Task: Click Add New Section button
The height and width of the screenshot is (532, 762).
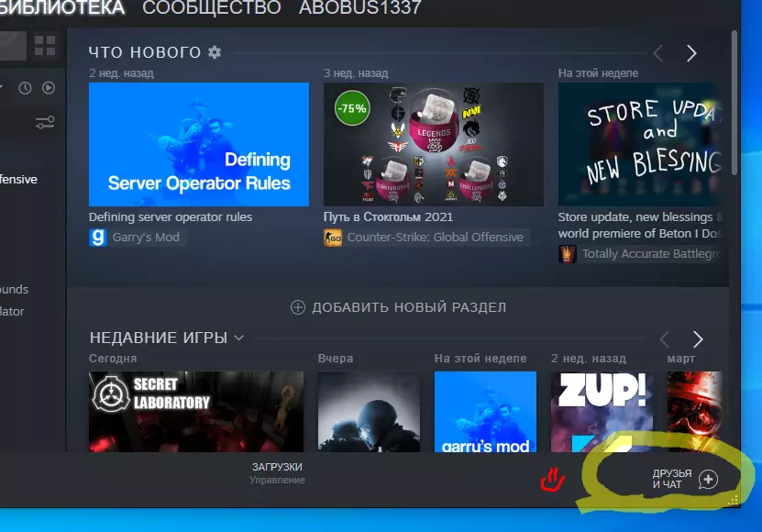Action: click(x=399, y=307)
